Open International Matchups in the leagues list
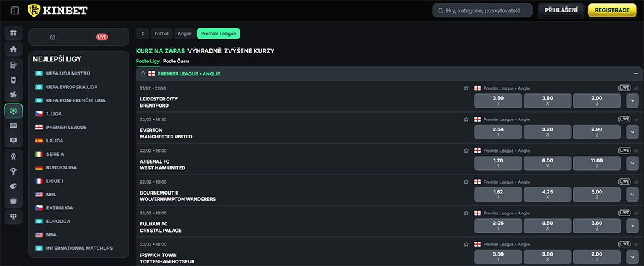This screenshot has width=644, height=266. 79,248
